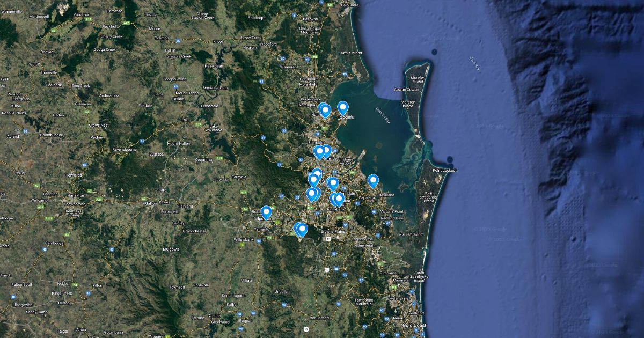
Task: Click the Kilcoy label
Action: pyautogui.click(x=218, y=41)
